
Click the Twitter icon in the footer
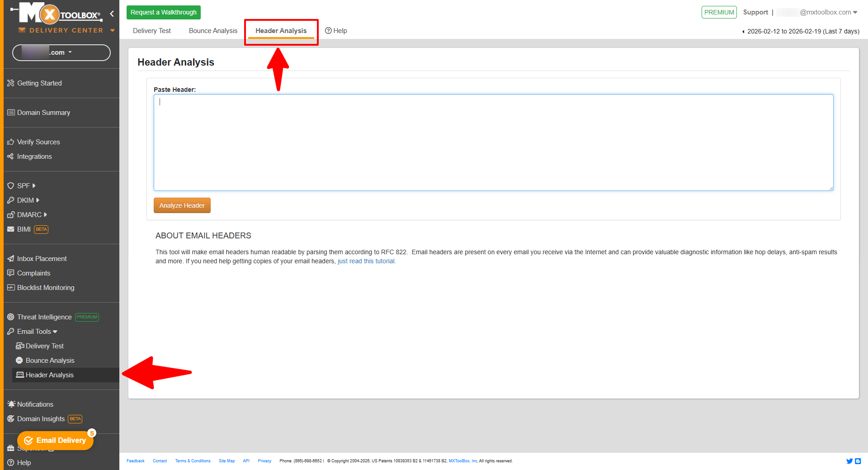[849, 461]
